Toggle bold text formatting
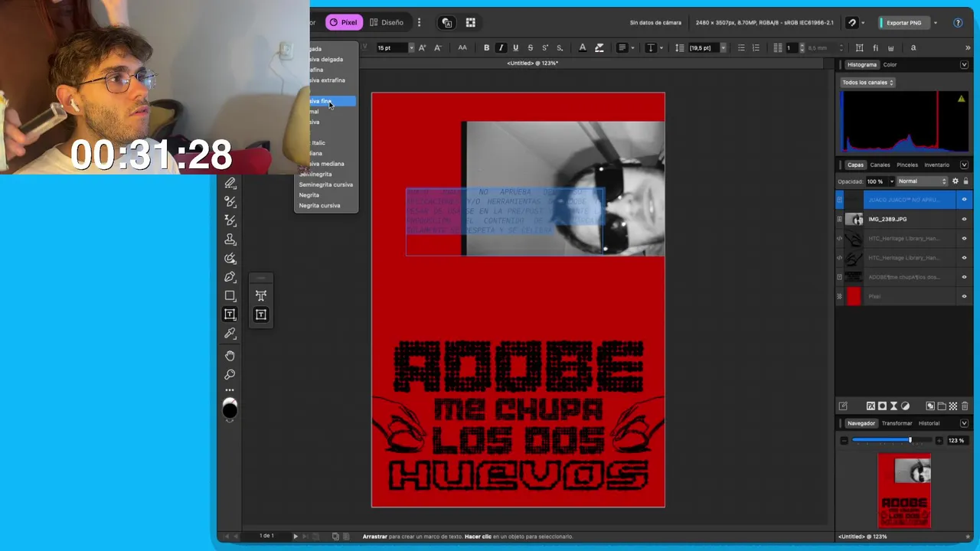980x551 pixels. click(486, 47)
